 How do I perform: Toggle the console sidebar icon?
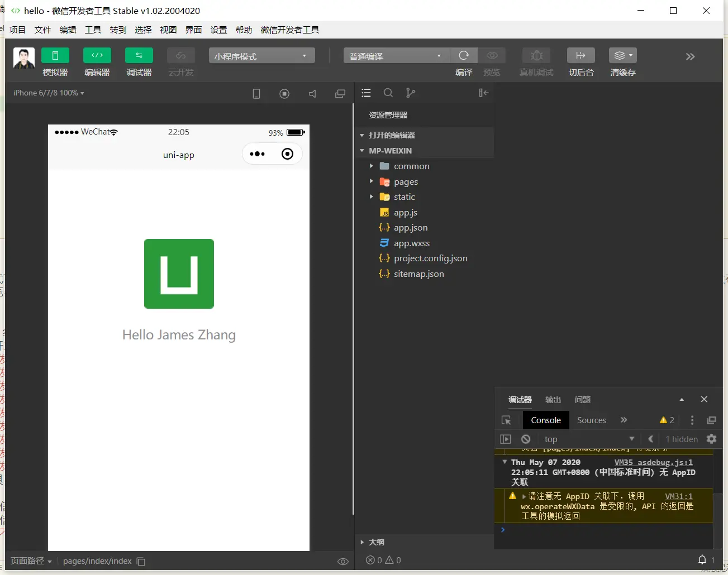click(506, 439)
